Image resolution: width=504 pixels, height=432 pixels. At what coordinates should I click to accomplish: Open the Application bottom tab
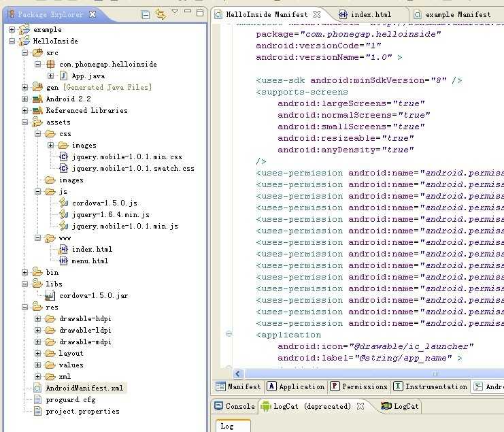pyautogui.click(x=296, y=386)
